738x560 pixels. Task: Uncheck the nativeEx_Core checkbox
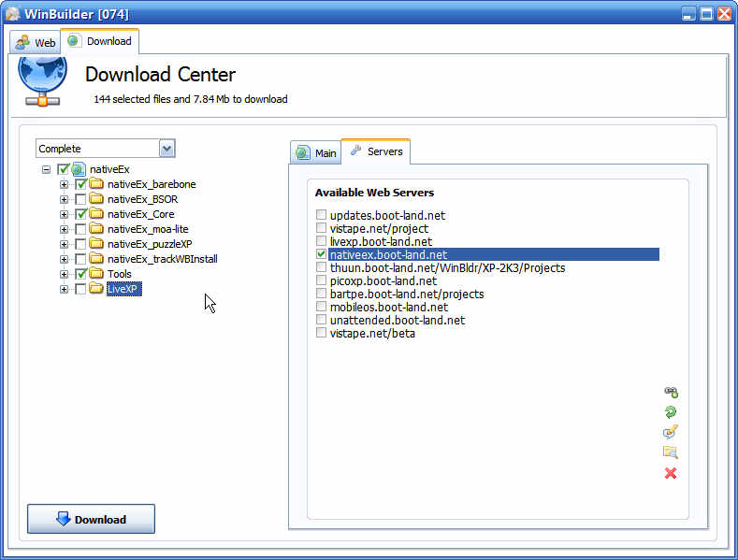coord(81,214)
